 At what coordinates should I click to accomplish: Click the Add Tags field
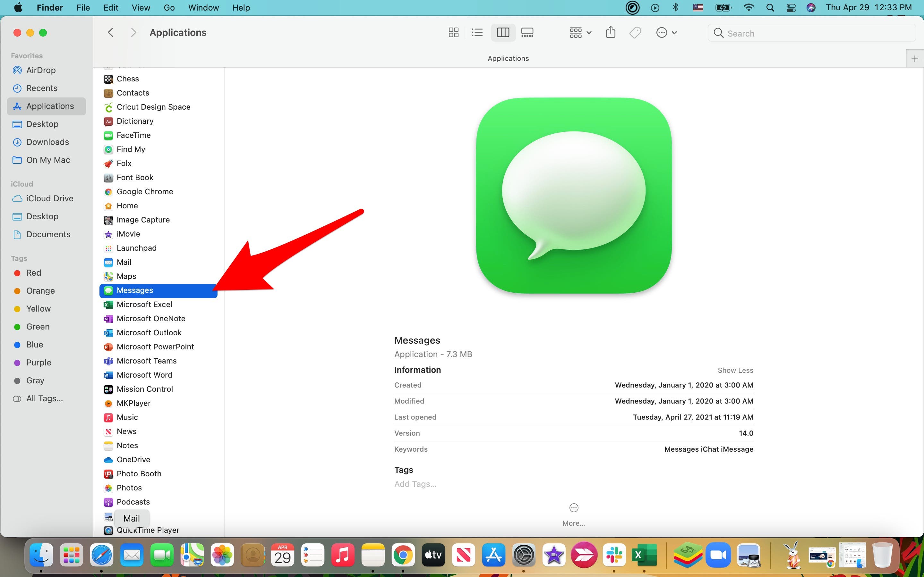tap(415, 484)
